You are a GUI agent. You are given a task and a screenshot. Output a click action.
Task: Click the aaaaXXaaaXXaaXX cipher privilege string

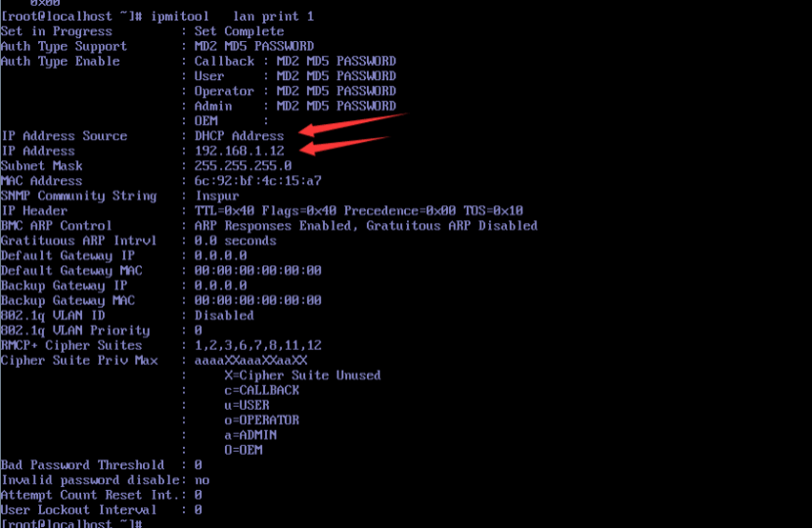tap(250, 360)
